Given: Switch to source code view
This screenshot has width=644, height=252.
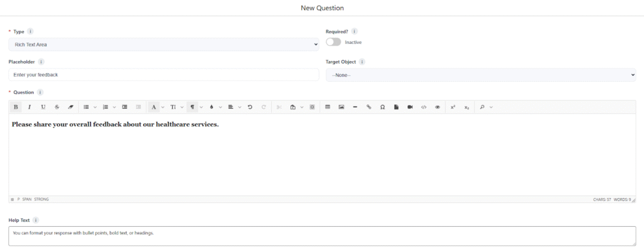Looking at the screenshot, I should pos(424,107).
